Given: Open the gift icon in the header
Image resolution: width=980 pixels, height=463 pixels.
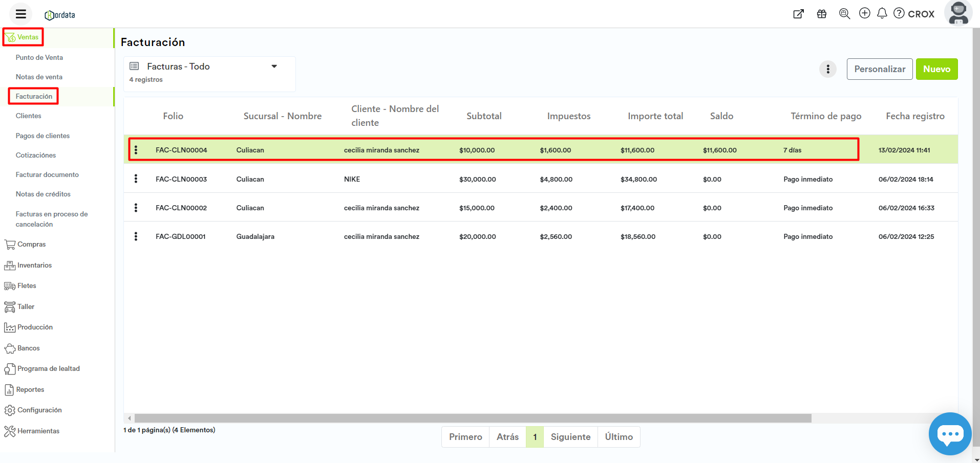Looking at the screenshot, I should tap(822, 14).
